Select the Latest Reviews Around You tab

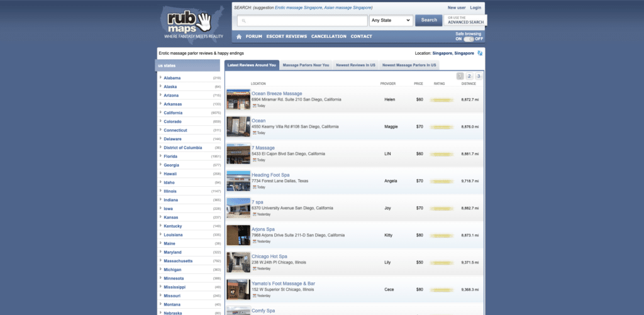(x=252, y=65)
